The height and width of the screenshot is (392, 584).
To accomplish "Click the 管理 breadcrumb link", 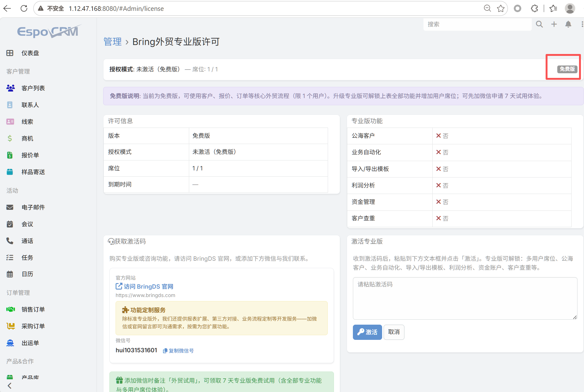I will 112,42.
